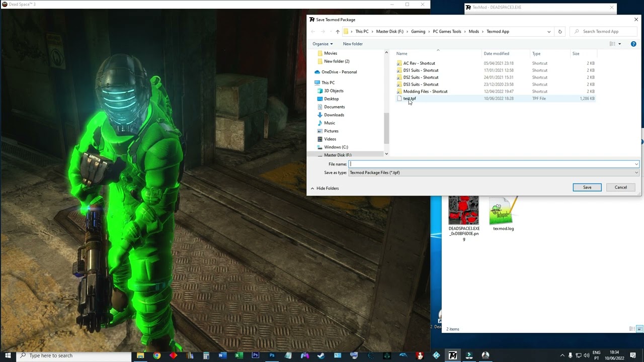
Task: Click the Save button in the dialog
Action: (587, 187)
